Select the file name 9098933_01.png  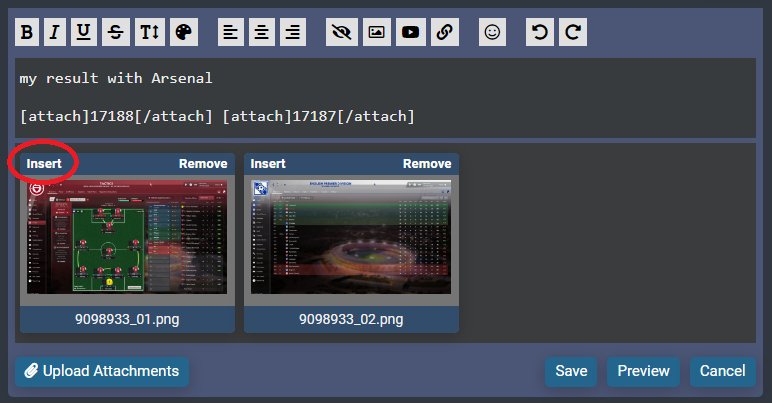[x=127, y=319]
